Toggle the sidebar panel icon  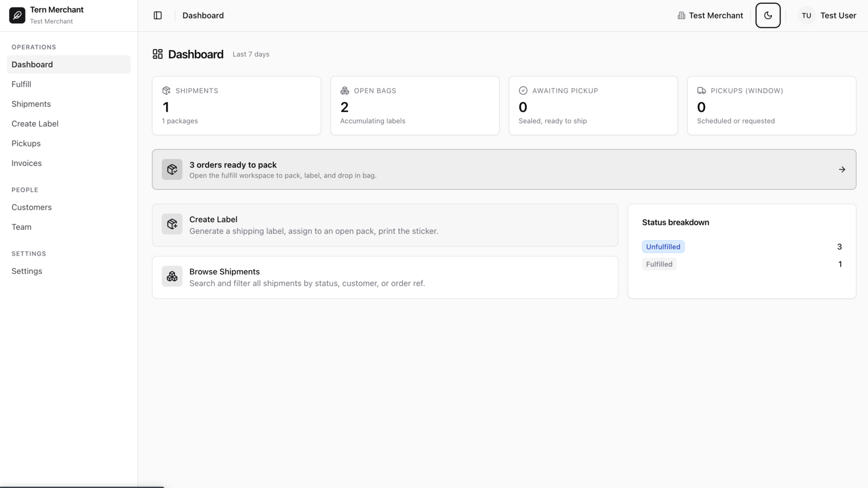click(158, 15)
